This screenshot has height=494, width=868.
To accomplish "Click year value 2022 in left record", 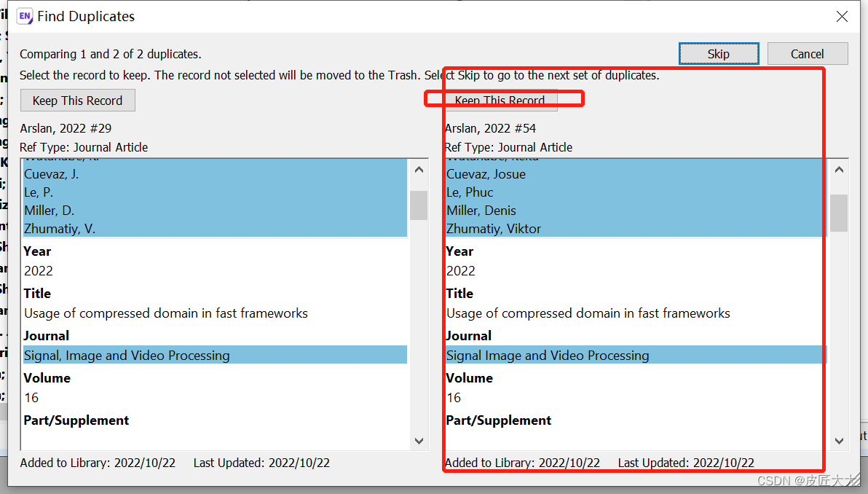I will (x=39, y=271).
